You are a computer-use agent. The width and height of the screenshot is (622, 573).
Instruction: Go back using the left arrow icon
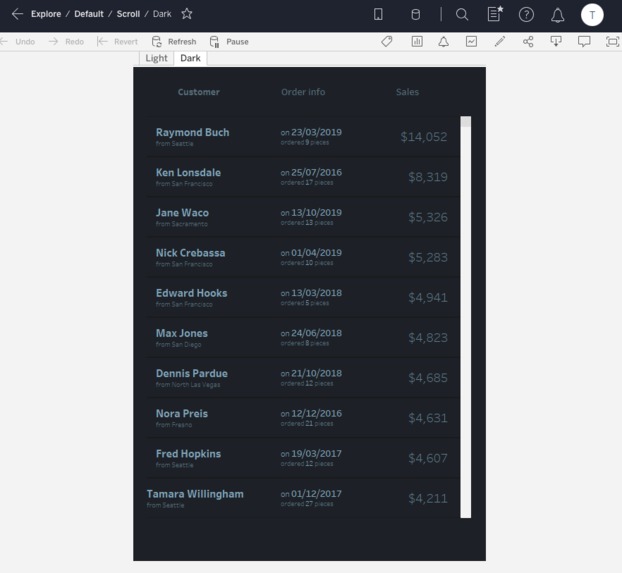(x=17, y=14)
